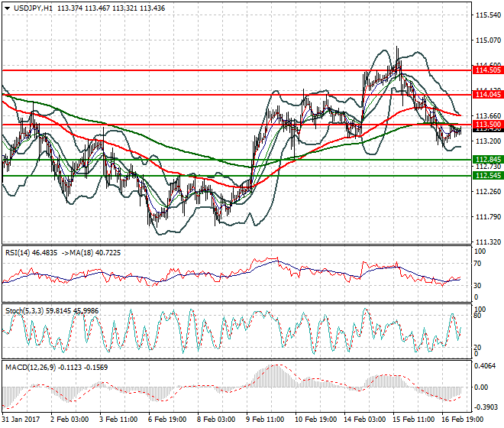Viewport: 504px width, 428px height.
Task: Click the USDJPY,H1 chart title text
Action: pos(33,8)
